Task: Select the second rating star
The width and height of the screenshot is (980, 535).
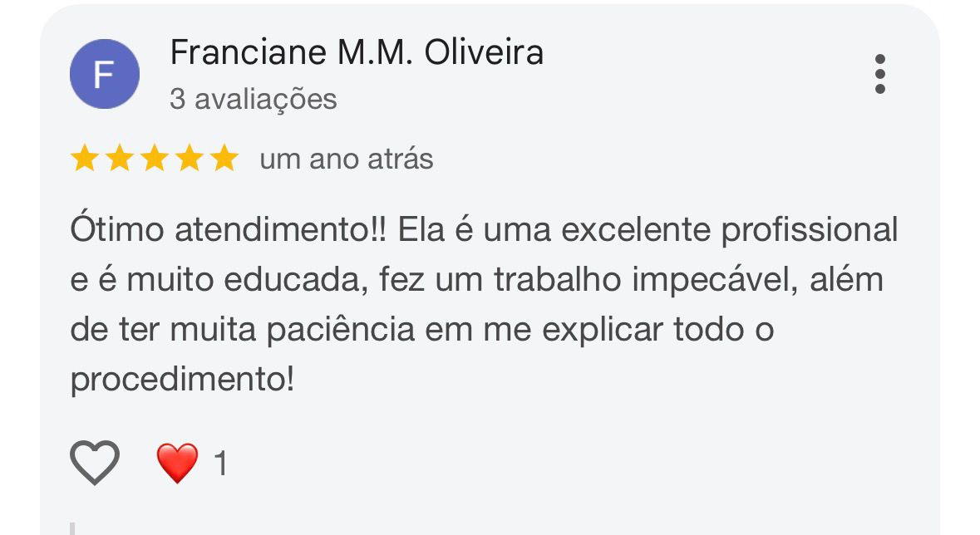Action: click(119, 158)
